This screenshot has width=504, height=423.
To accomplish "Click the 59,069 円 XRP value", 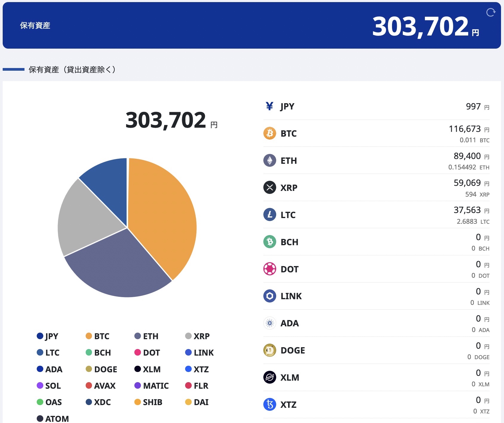I will (471, 183).
